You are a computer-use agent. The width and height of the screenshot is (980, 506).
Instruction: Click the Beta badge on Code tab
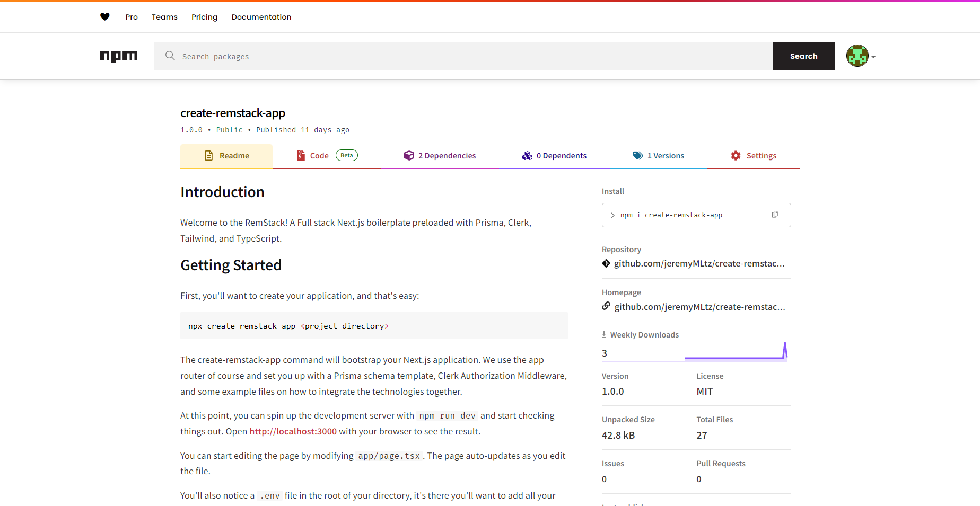pyautogui.click(x=347, y=155)
